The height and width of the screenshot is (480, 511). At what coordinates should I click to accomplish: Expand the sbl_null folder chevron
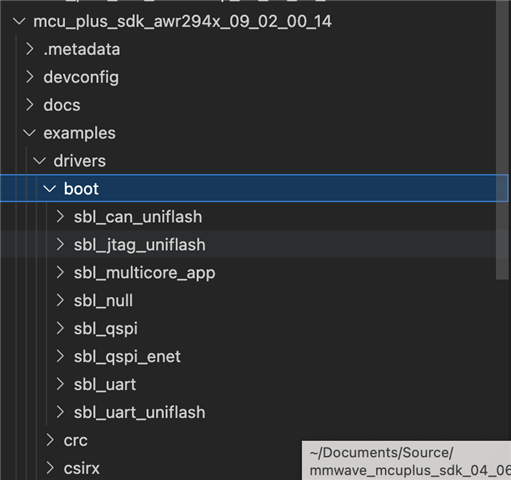coord(60,300)
